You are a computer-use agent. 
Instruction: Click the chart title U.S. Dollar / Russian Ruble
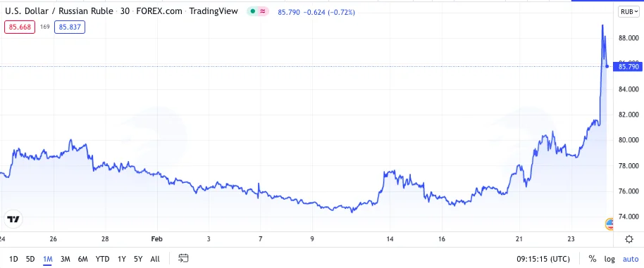58,11
